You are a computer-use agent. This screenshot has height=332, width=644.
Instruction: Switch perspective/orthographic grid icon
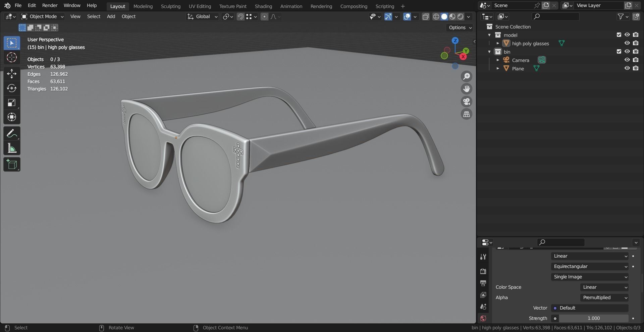[467, 114]
